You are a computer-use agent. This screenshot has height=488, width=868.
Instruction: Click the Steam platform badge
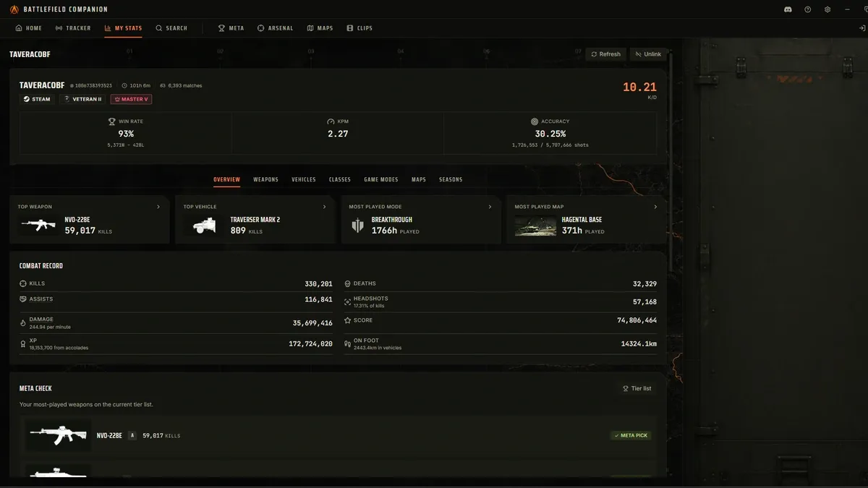37,99
